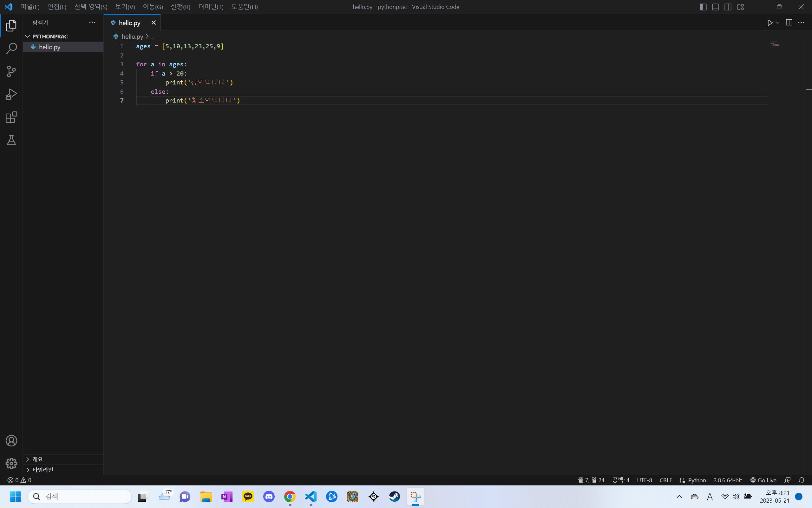812x508 pixels.
Task: Open the 실행(R) menu
Action: pos(180,7)
